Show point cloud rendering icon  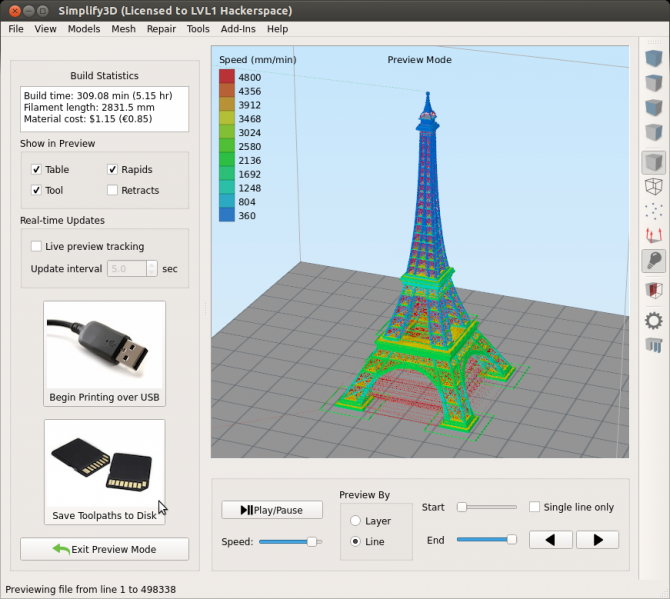pos(653,211)
